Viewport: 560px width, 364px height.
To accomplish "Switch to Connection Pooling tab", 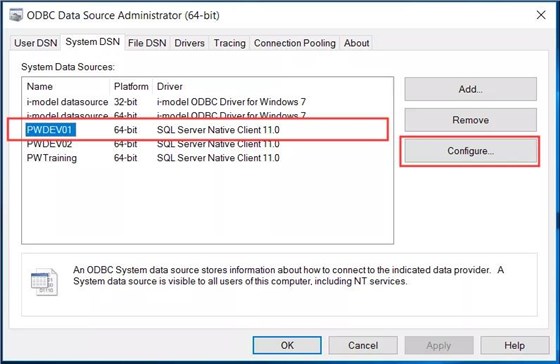I will (x=295, y=43).
